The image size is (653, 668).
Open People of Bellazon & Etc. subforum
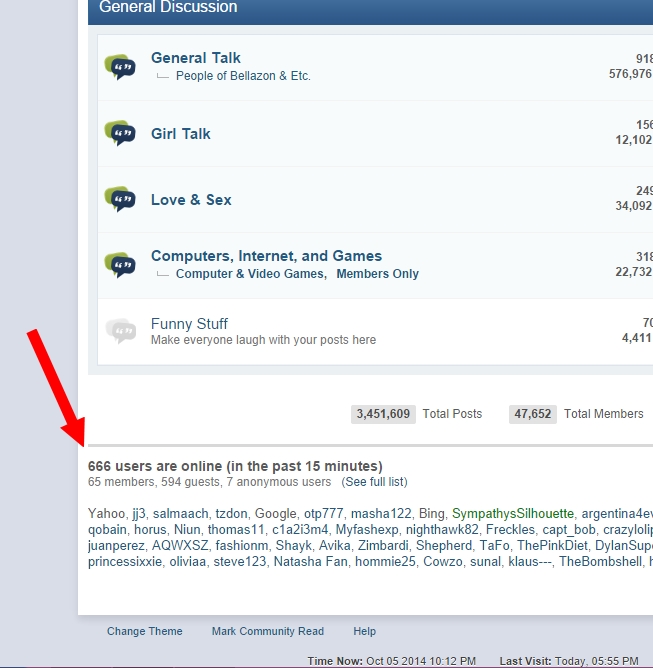tap(243, 76)
